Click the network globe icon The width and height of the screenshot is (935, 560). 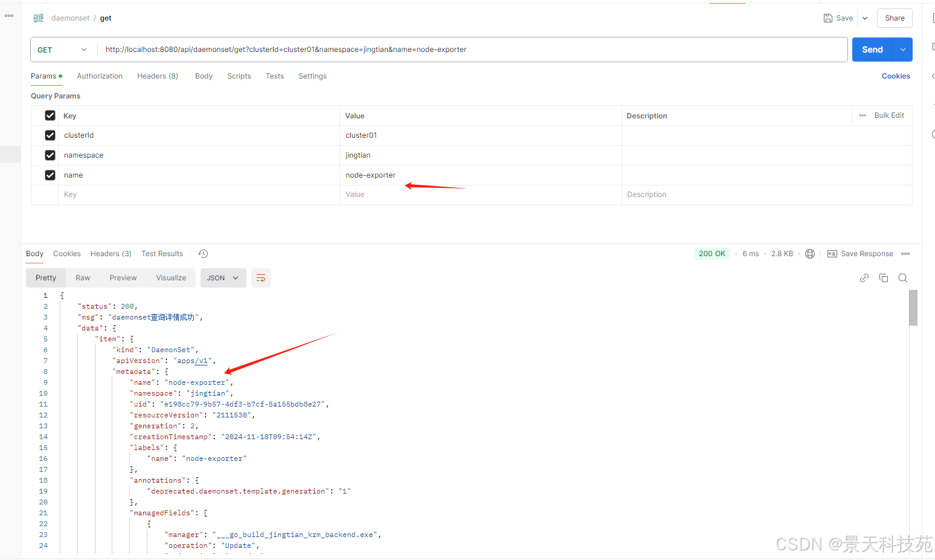pos(810,254)
